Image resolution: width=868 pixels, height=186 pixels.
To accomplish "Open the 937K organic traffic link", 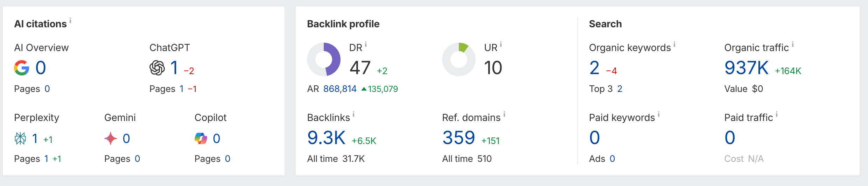I will [x=746, y=68].
